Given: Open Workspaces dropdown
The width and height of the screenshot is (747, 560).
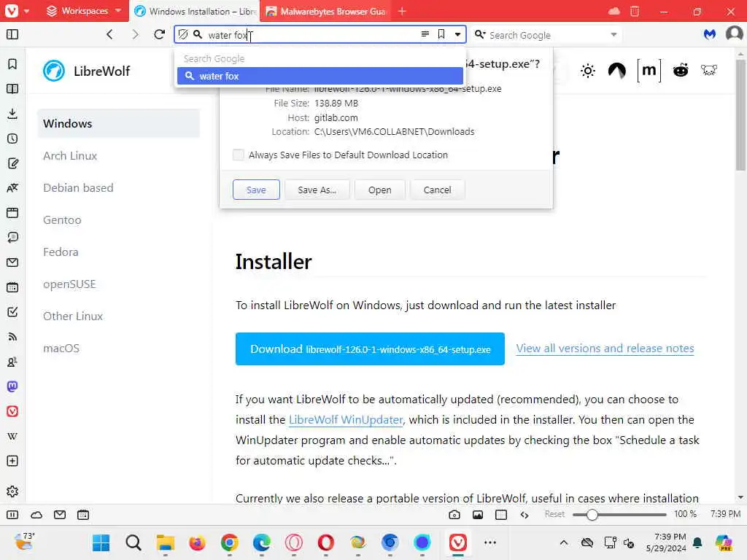Looking at the screenshot, I should tap(83, 11).
